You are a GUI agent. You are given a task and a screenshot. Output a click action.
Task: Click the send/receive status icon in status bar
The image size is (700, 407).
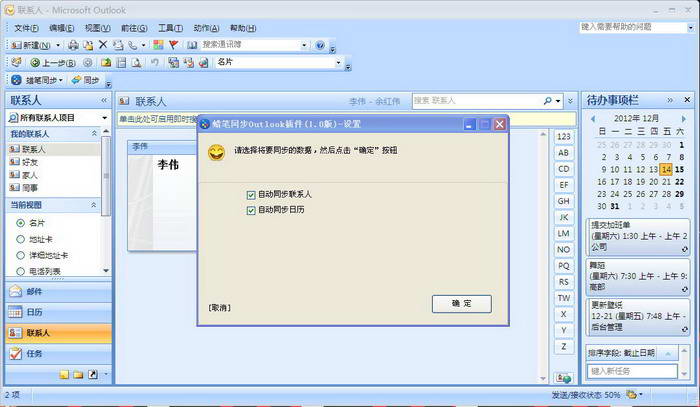point(632,395)
